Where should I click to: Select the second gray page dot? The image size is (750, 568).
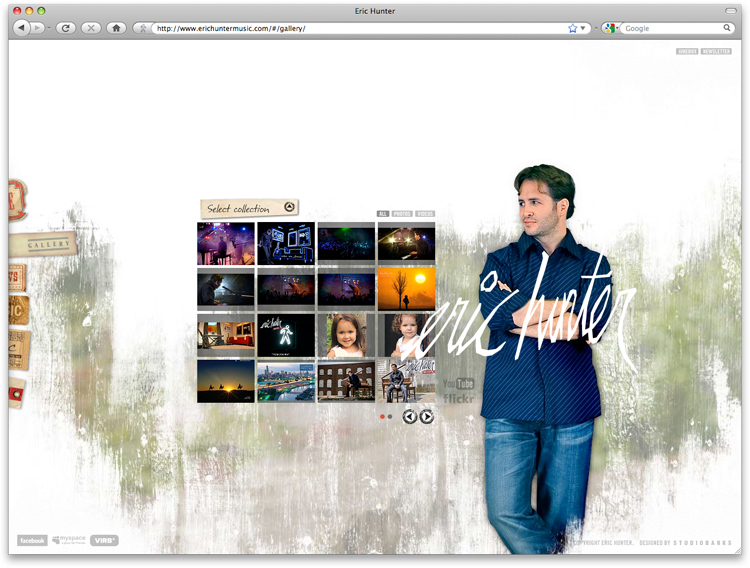pos(390,417)
